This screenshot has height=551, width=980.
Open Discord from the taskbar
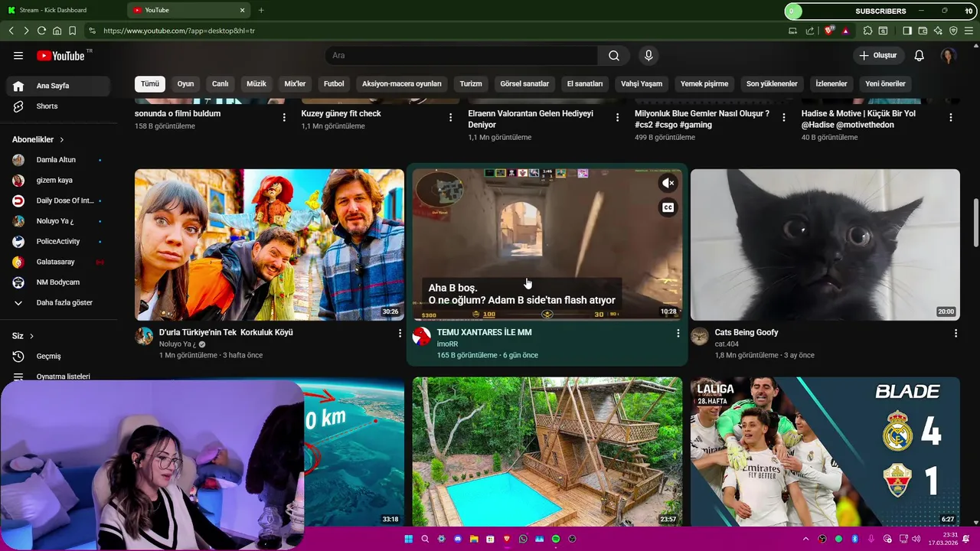[458, 539]
